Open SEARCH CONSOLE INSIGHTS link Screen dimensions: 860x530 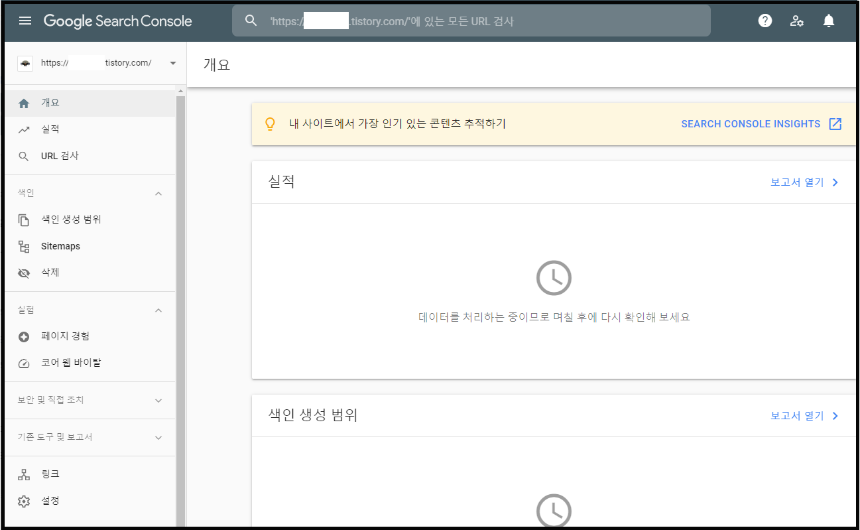point(750,124)
